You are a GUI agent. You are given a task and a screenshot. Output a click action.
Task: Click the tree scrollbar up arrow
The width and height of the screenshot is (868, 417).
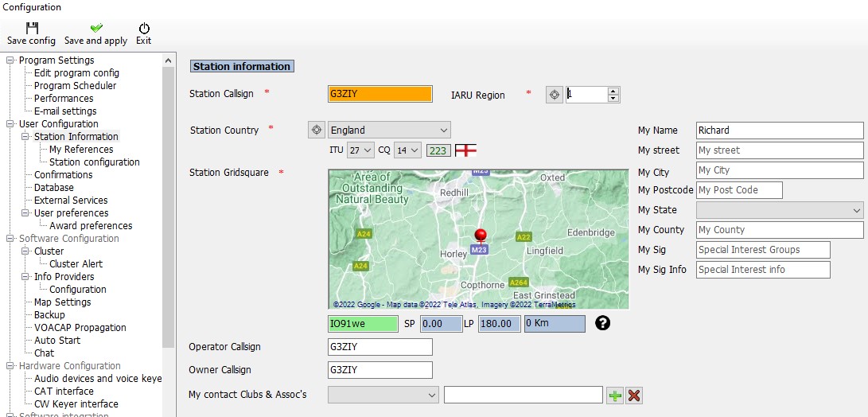tap(169, 60)
